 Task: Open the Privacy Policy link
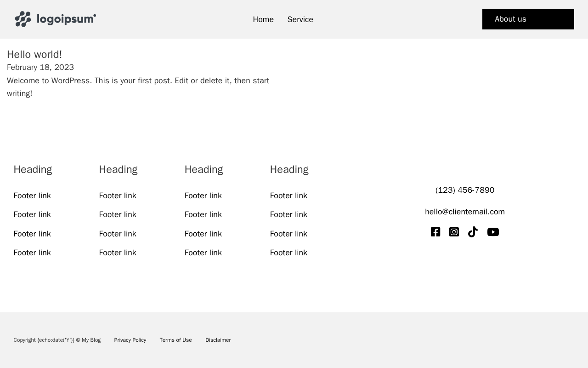[130, 340]
